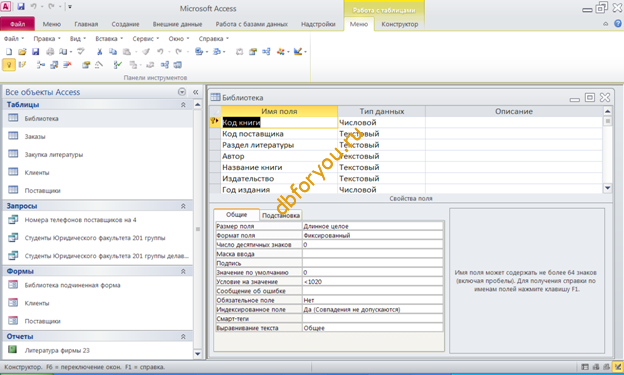Image resolution: width=624 pixels, height=375 pixels.
Task: Switch to Datasheet view via status bar icon
Action: (585, 367)
